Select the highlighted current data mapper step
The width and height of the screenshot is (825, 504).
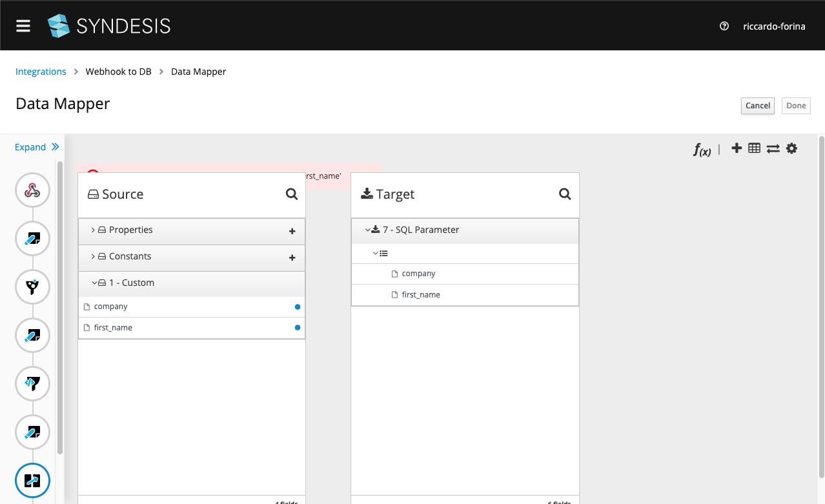pyautogui.click(x=32, y=481)
